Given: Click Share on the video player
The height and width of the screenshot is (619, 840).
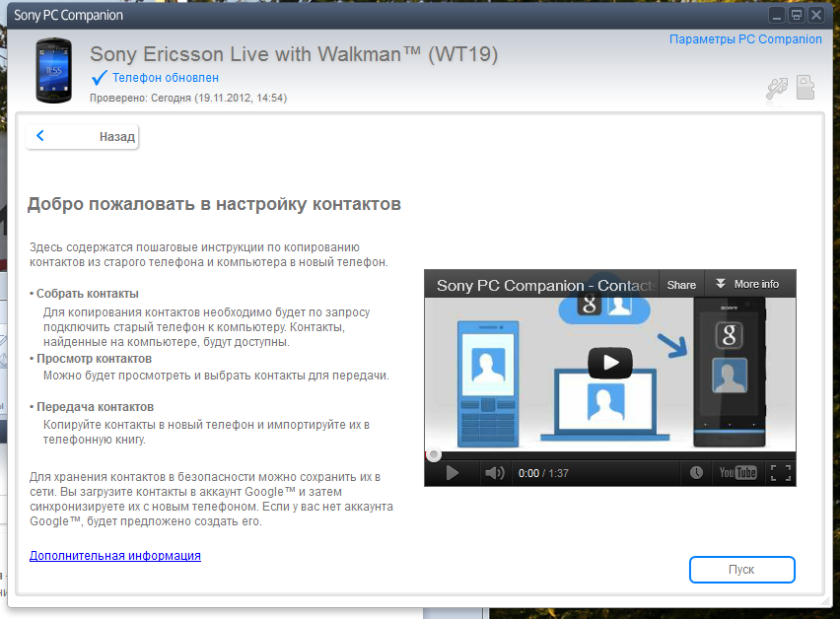Looking at the screenshot, I should pos(681,285).
